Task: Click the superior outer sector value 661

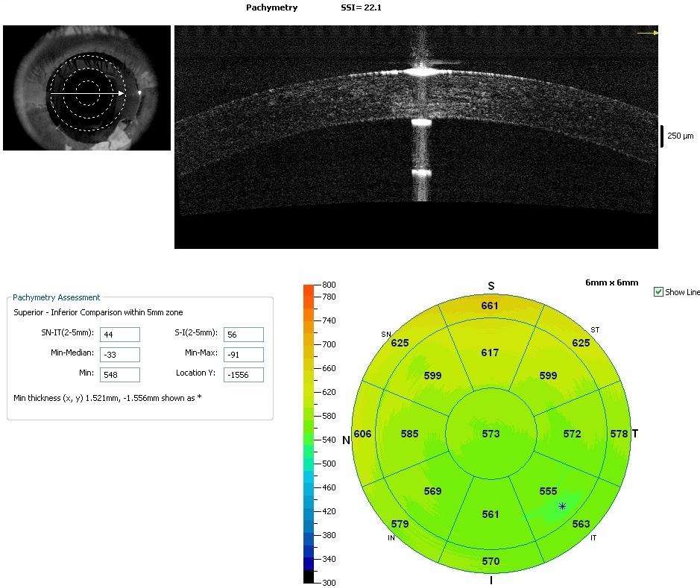Action: (489, 306)
